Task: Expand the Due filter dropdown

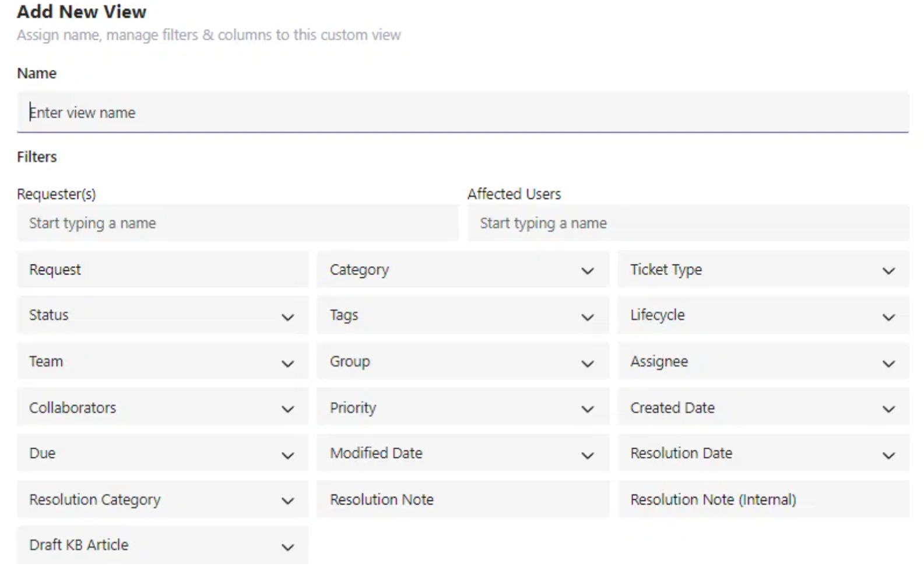Action: pos(162,453)
